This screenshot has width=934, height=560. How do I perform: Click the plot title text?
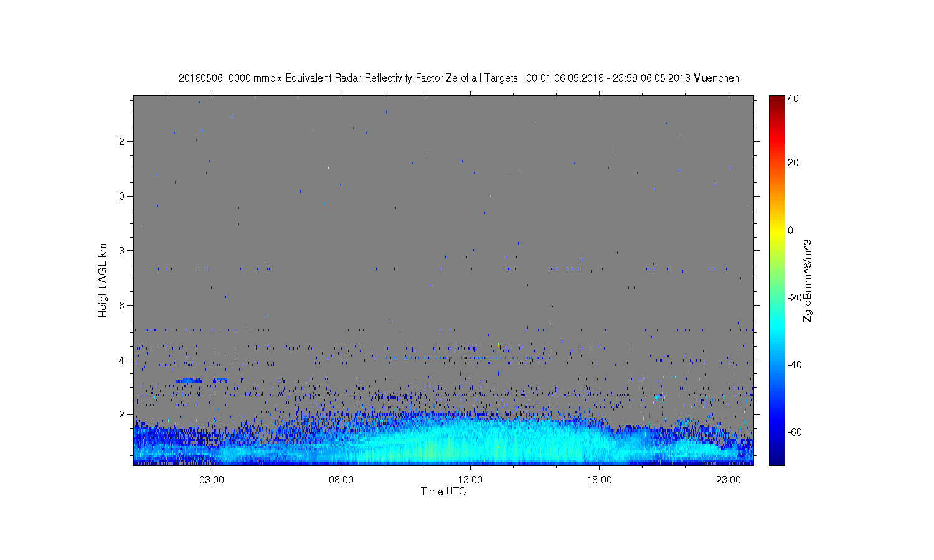coord(459,78)
